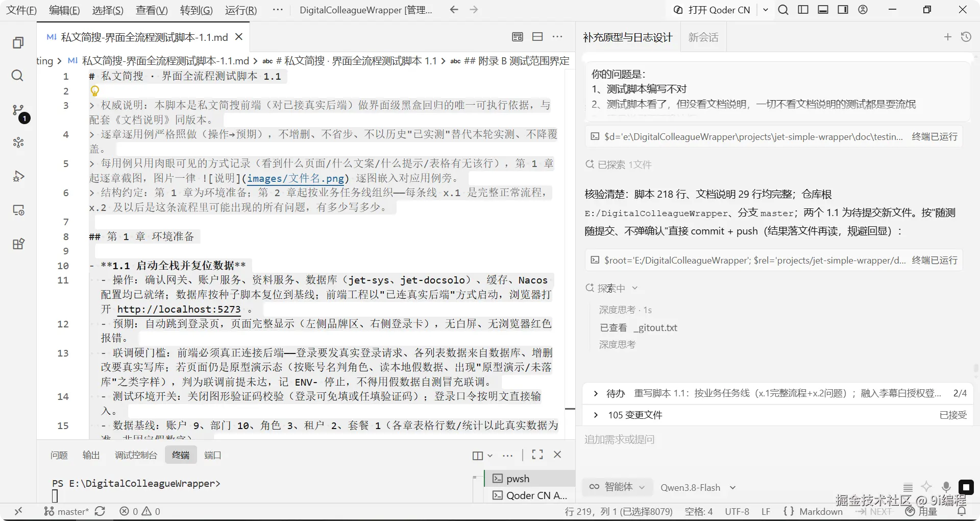
Task: Go back with the left arrow
Action: [x=454, y=10]
